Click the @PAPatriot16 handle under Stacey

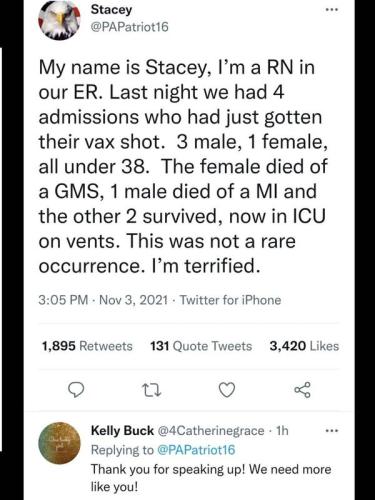(x=130, y=27)
